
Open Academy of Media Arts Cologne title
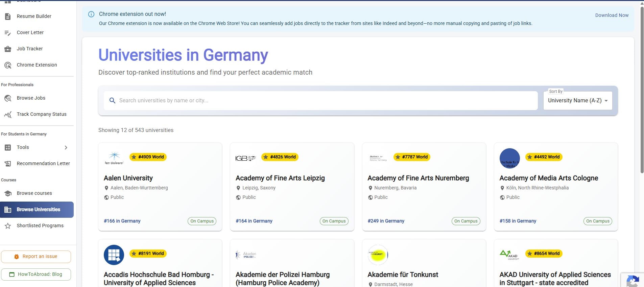point(549,178)
